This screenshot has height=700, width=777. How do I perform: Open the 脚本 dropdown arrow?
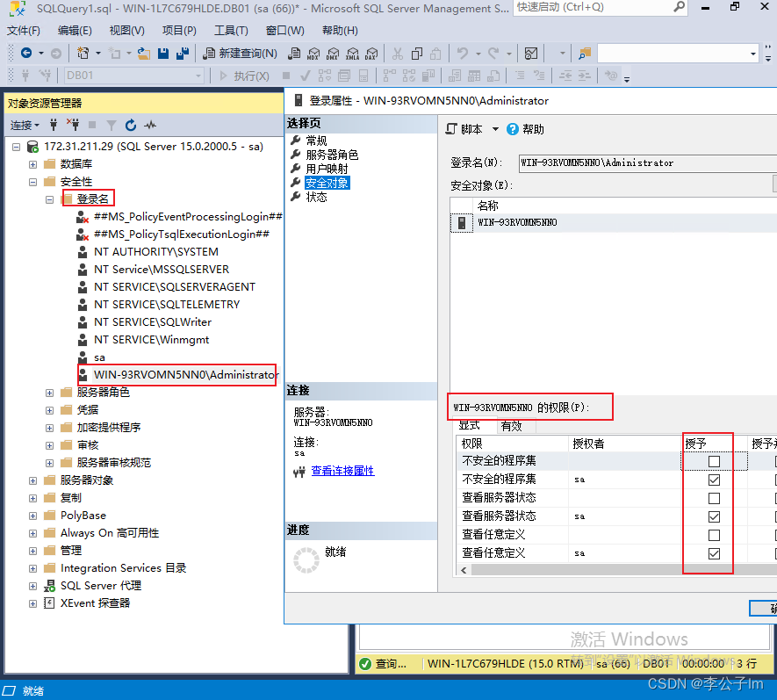495,129
